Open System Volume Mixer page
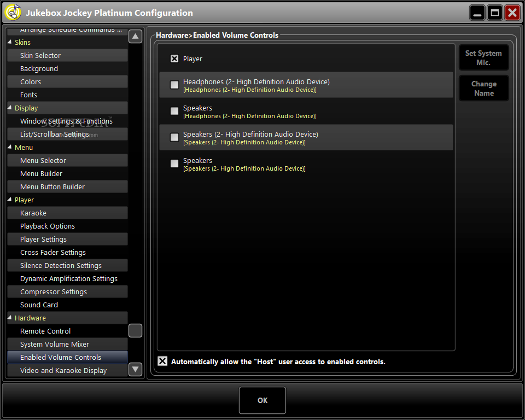The width and height of the screenshot is (525, 420). pos(67,344)
